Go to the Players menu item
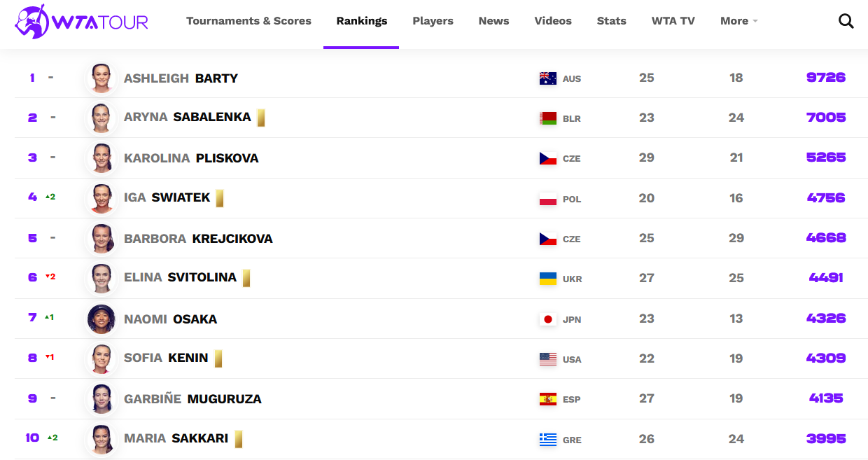Viewport: 868px width, 460px height. pyautogui.click(x=433, y=21)
